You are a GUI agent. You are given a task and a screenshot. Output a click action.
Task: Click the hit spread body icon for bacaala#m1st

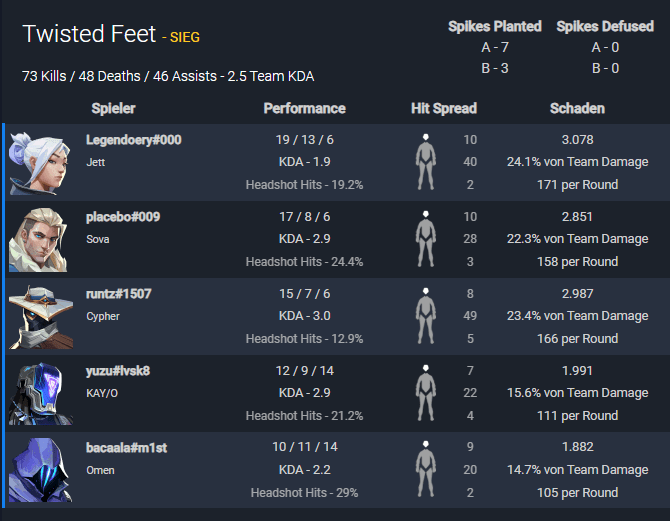[x=426, y=469]
